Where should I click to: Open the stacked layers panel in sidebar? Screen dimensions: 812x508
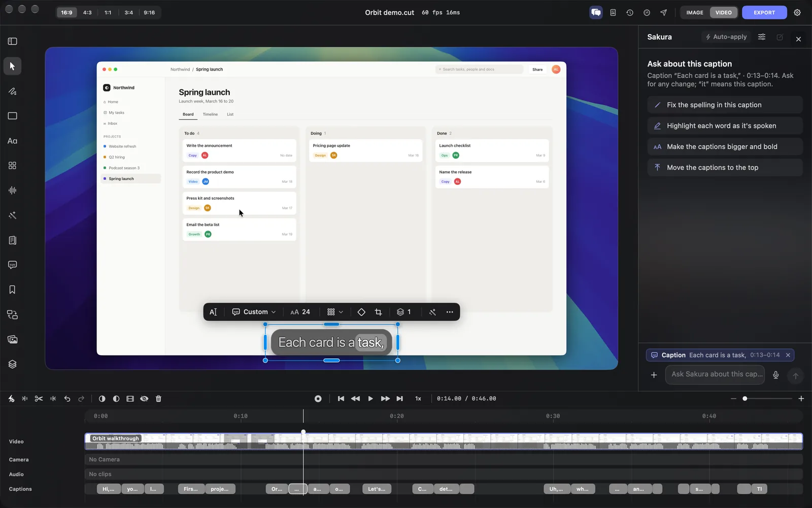[12, 364]
